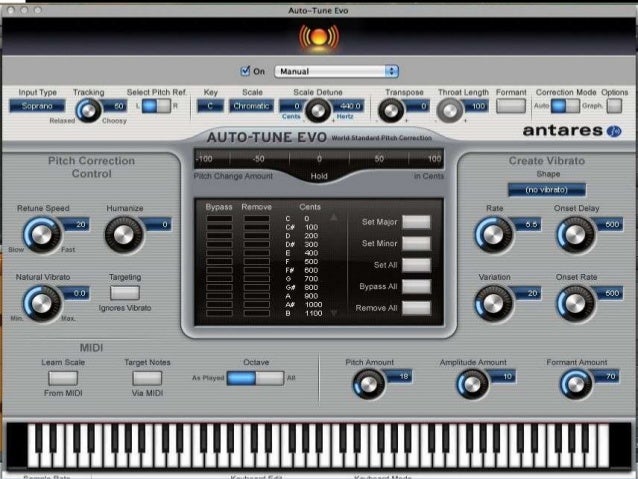The height and width of the screenshot is (479, 638).
Task: Open the Soprano input type selector
Action: click(x=37, y=106)
